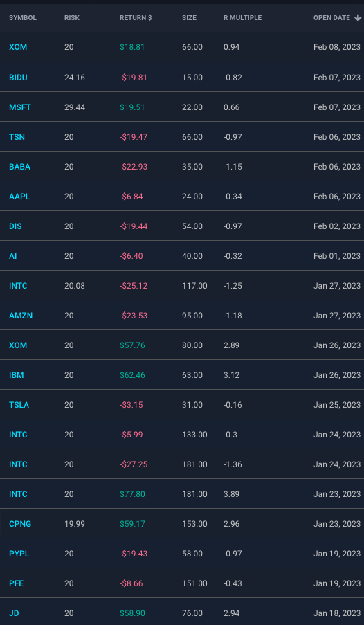Select the $18.81 return value
This screenshot has height=625, width=364.
click(x=132, y=47)
